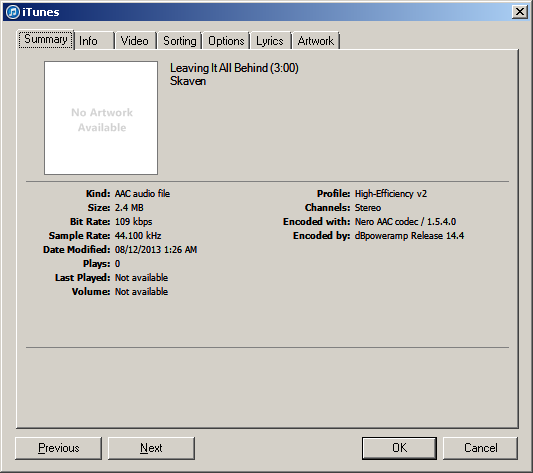Click the No Artwork Available placeholder

tap(101, 118)
